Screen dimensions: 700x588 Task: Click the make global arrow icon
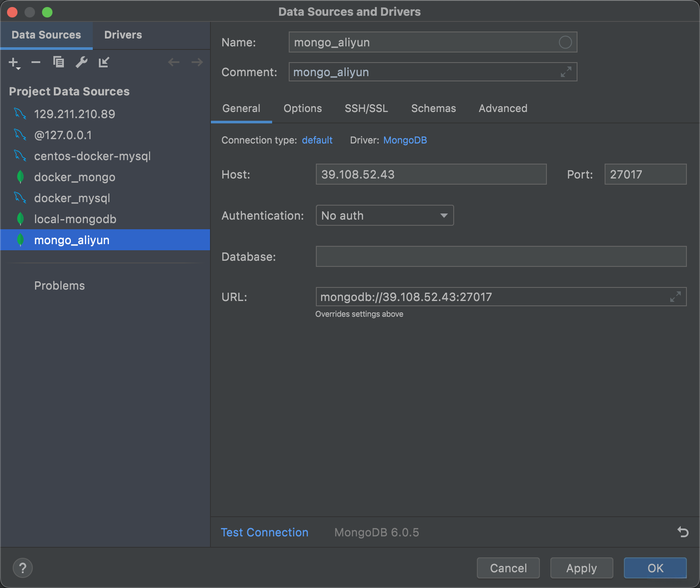[x=104, y=63]
